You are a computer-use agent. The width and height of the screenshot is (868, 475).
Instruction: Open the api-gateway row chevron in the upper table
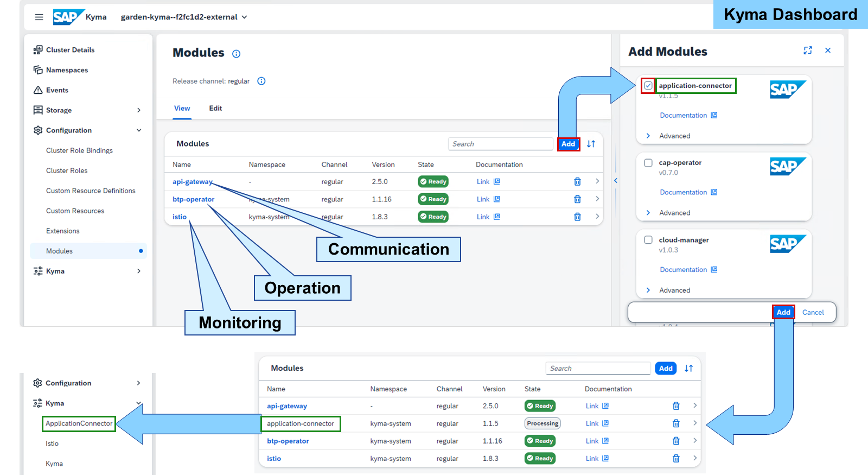click(597, 181)
